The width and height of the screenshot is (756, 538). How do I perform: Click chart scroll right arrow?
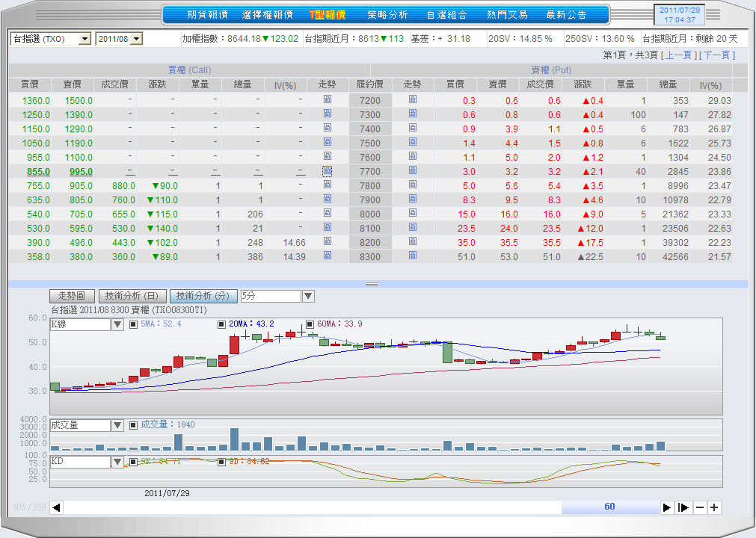[667, 507]
